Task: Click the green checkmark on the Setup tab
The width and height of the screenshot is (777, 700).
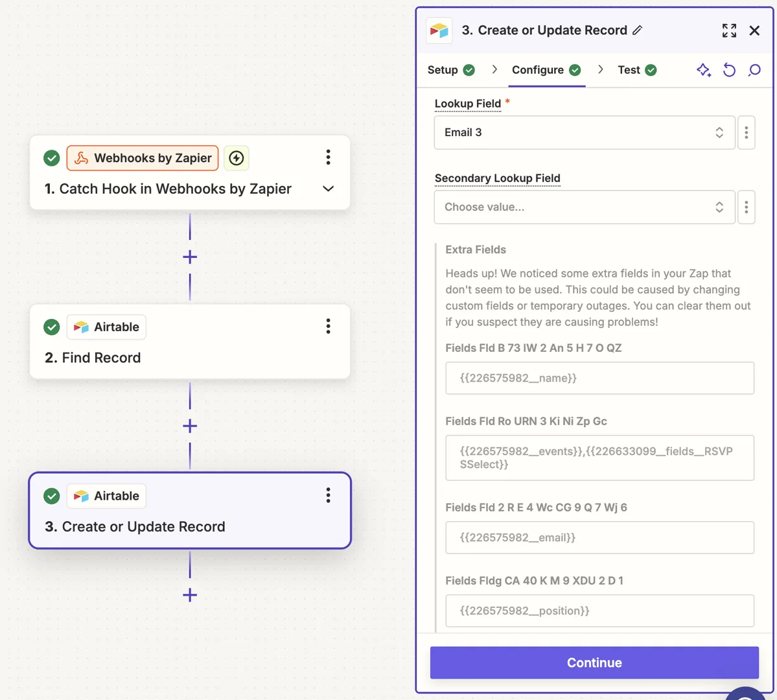Action: click(471, 69)
